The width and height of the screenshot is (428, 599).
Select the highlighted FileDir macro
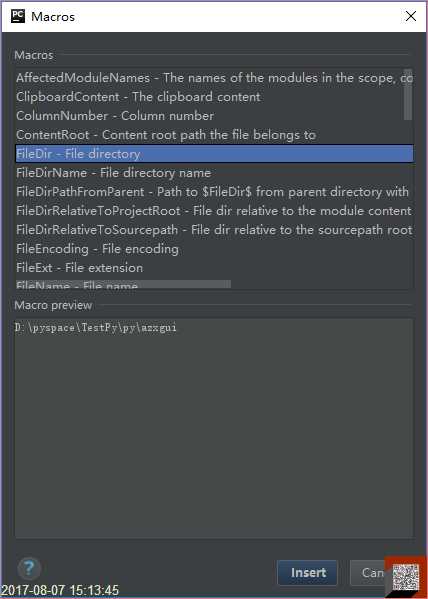pos(214,154)
